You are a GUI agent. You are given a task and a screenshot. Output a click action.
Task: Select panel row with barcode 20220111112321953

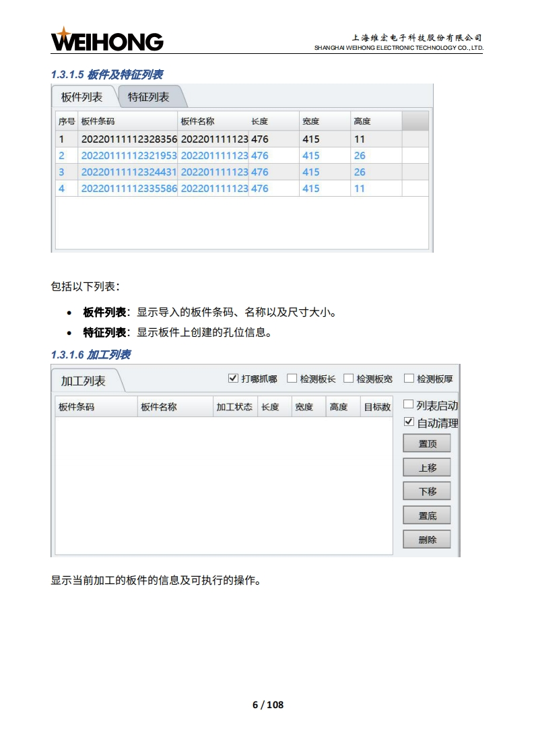tap(129, 156)
